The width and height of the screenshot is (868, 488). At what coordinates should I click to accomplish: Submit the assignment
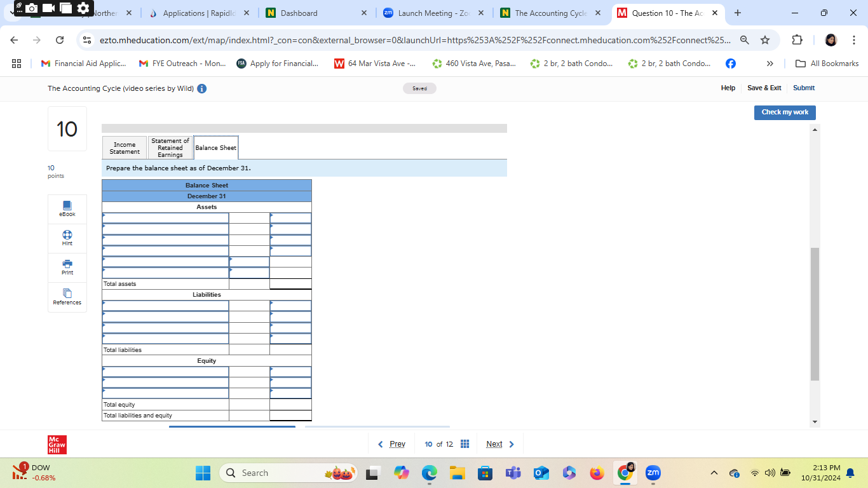(804, 88)
